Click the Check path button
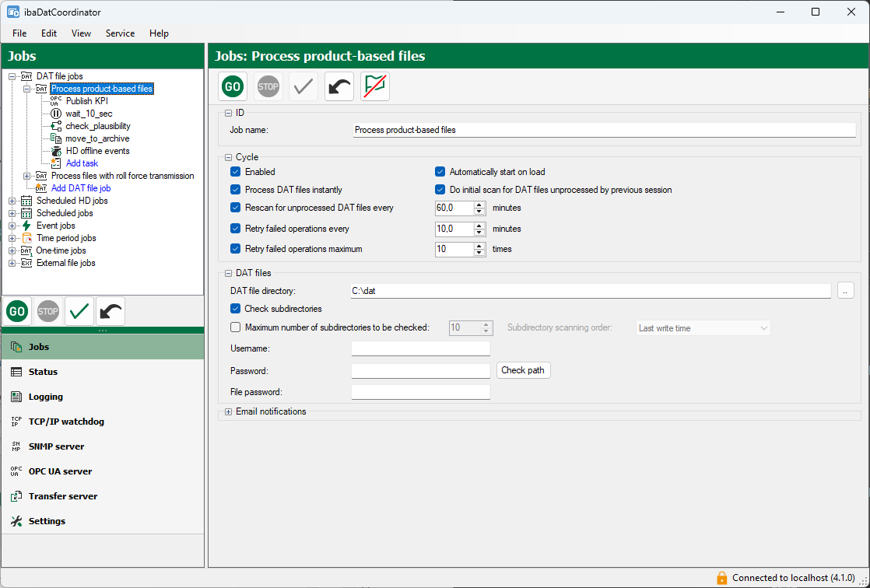This screenshot has width=870, height=588. [x=523, y=370]
